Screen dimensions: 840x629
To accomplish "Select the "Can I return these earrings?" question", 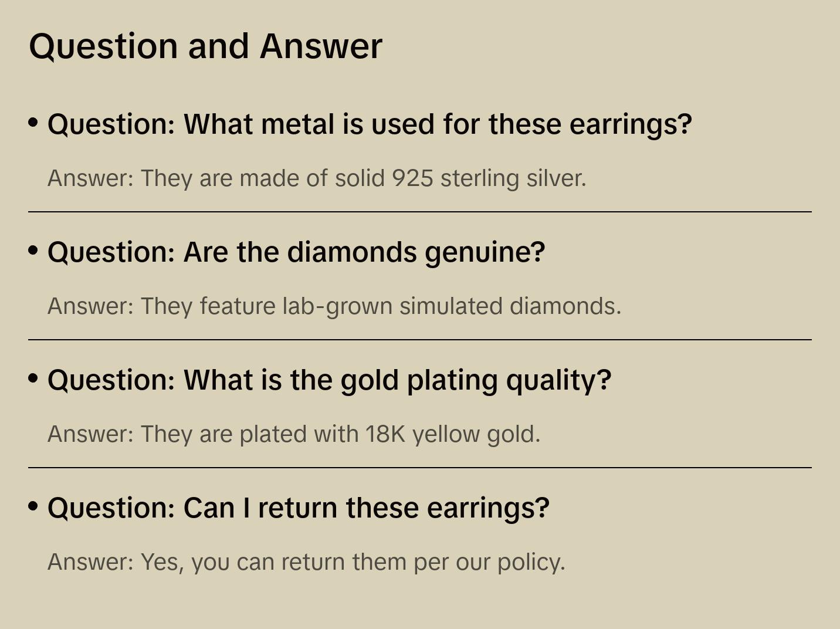I will click(x=298, y=508).
